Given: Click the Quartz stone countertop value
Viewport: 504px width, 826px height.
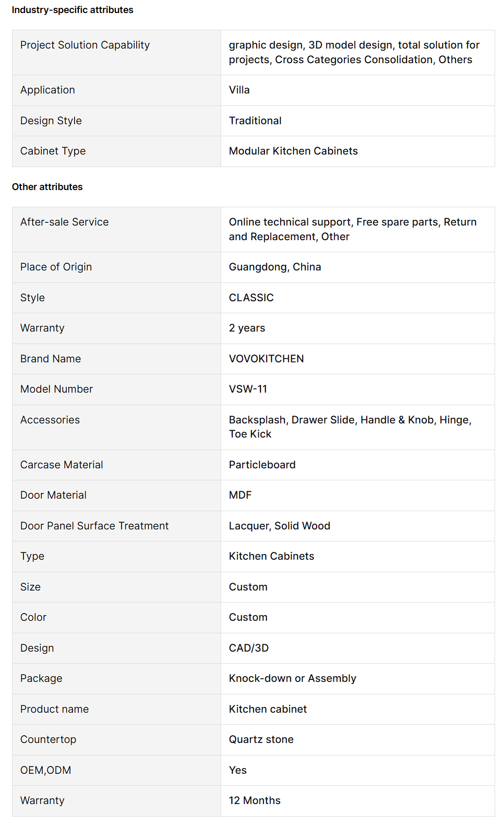Looking at the screenshot, I should pos(261,740).
